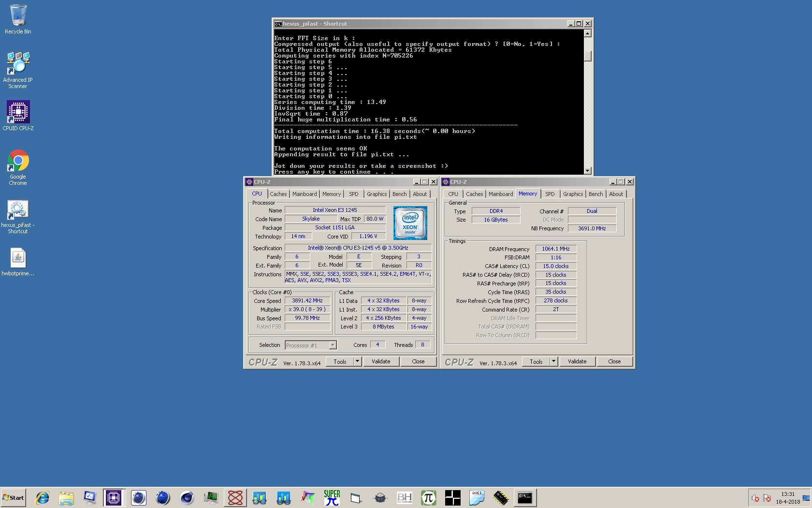The height and width of the screenshot is (508, 812).
Task: Open Memory tab in left CPU-Z window
Action: coord(332,194)
